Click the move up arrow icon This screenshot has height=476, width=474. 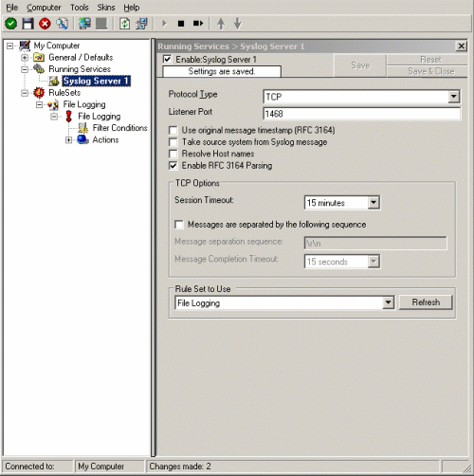221,24
